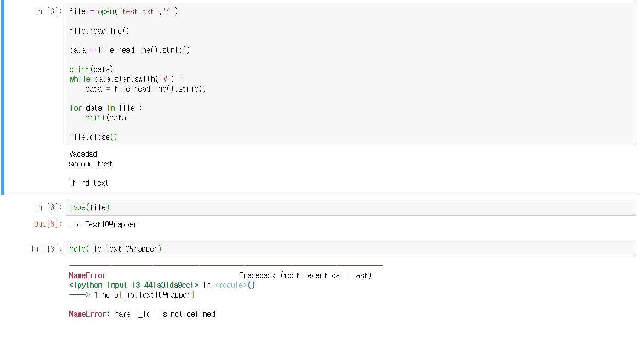Click the for data in file line

pyautogui.click(x=106, y=108)
